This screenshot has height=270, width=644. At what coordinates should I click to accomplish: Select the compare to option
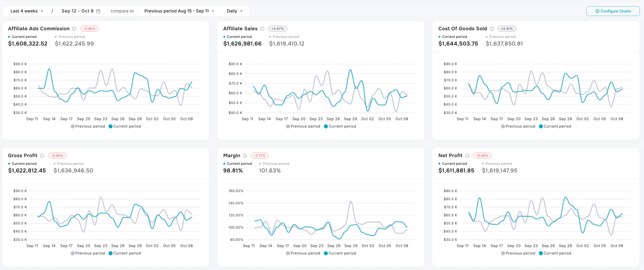point(122,11)
